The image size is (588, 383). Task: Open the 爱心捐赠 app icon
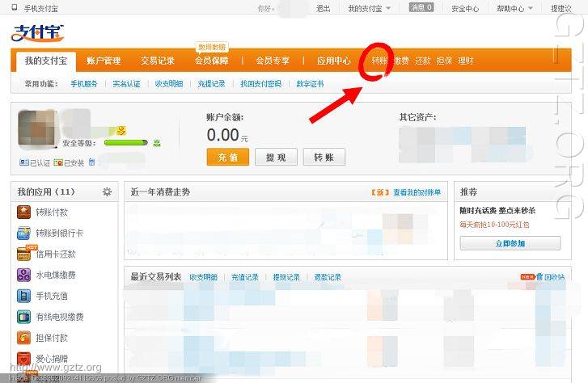[x=24, y=359]
